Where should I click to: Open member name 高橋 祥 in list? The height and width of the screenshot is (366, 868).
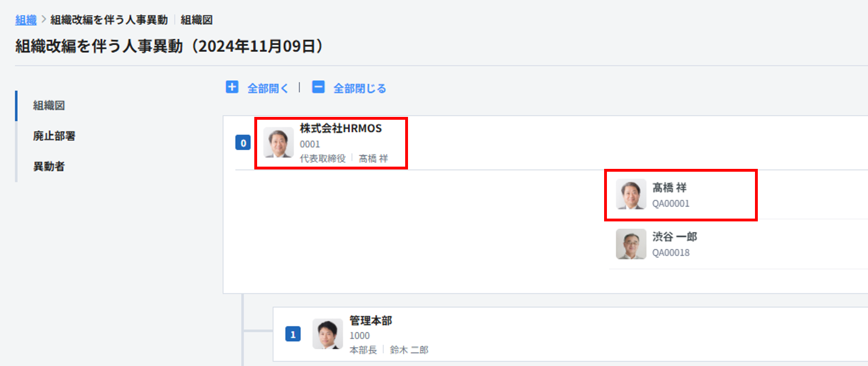[x=669, y=188]
